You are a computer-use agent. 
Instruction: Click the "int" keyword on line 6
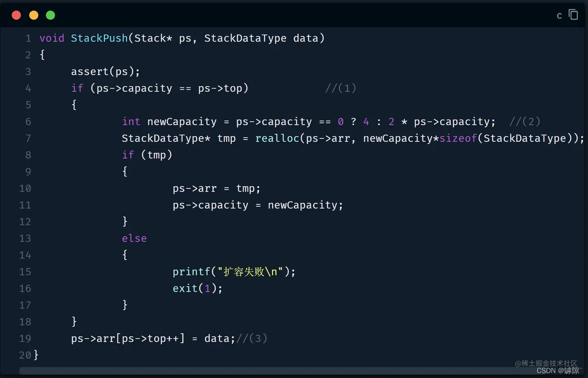tap(131, 122)
